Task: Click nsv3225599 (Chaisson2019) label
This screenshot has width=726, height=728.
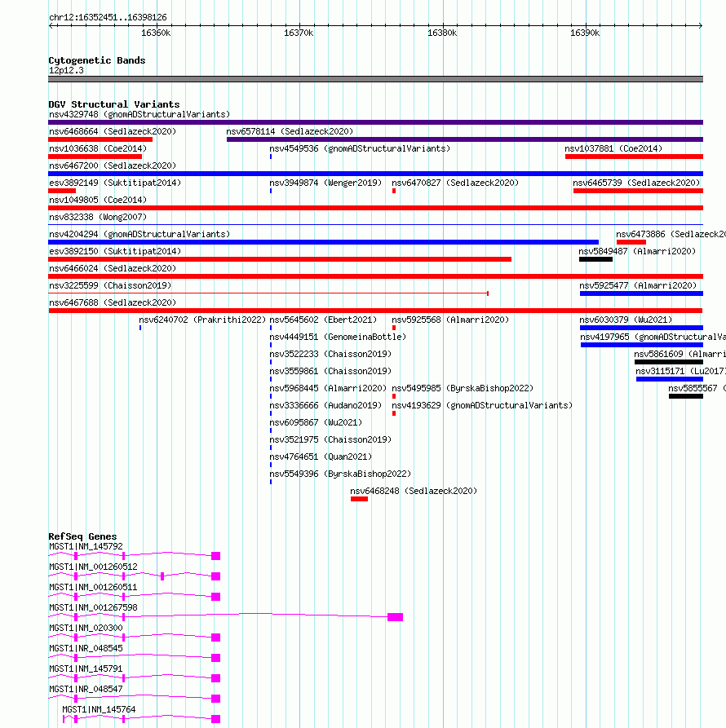Action: point(110,285)
